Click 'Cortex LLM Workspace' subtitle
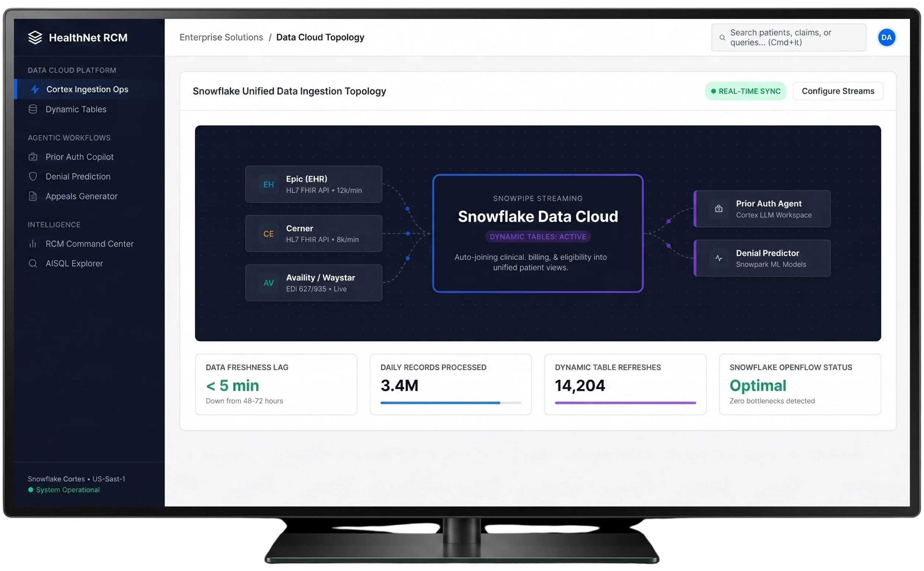This screenshot has width=924, height=571. (773, 215)
